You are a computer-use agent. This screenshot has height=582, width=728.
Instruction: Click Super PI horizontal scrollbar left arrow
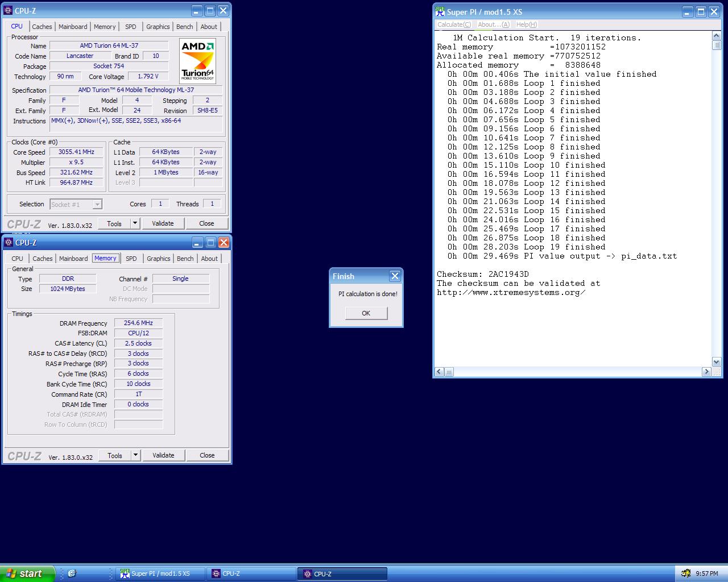[x=439, y=372]
